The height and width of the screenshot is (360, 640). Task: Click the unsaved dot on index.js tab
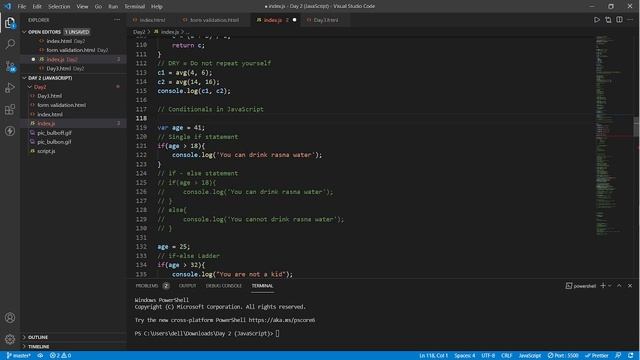pyautogui.click(x=294, y=20)
